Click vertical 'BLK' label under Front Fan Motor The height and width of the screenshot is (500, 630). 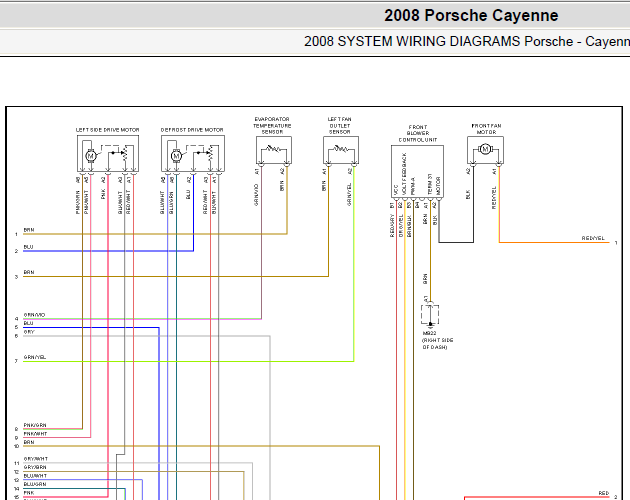pos(468,195)
